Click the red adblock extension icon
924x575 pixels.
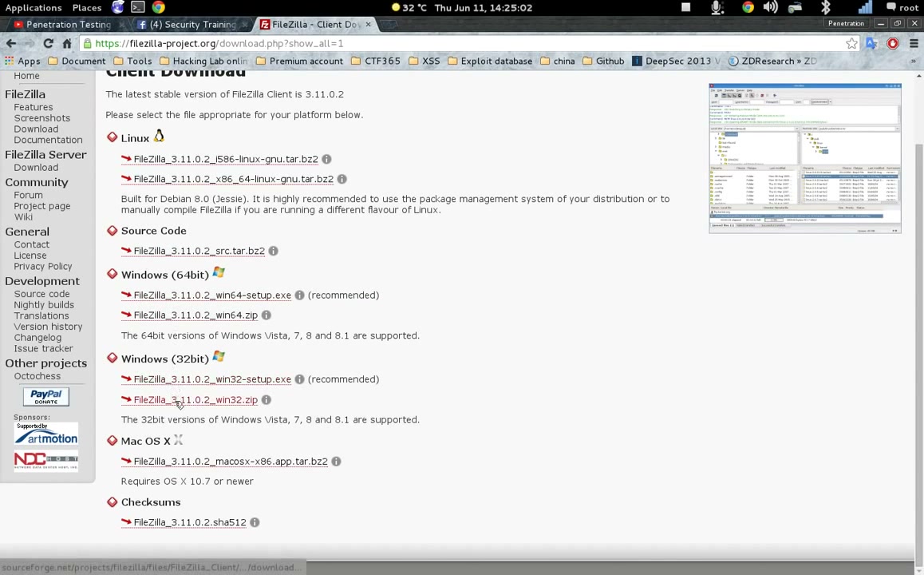893,43
